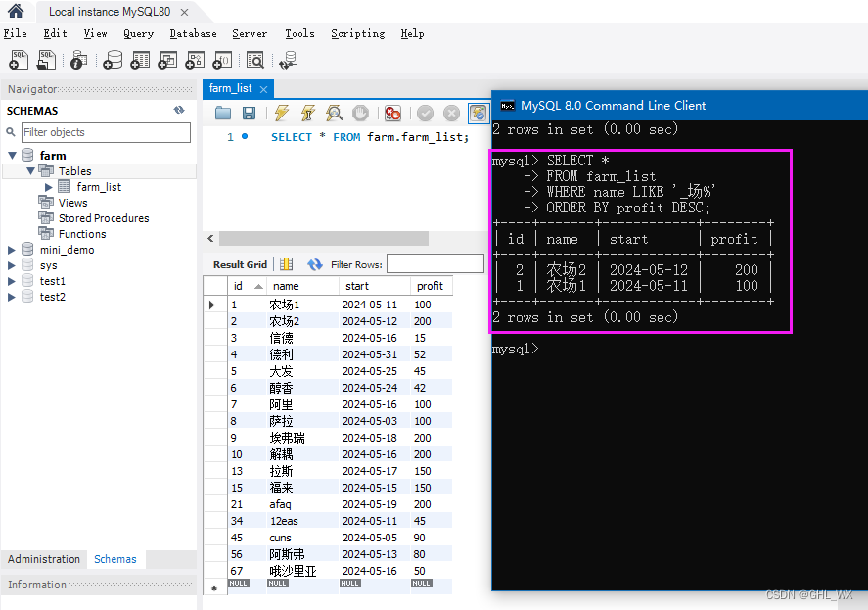Expand the mini_demo schema

click(x=11, y=250)
